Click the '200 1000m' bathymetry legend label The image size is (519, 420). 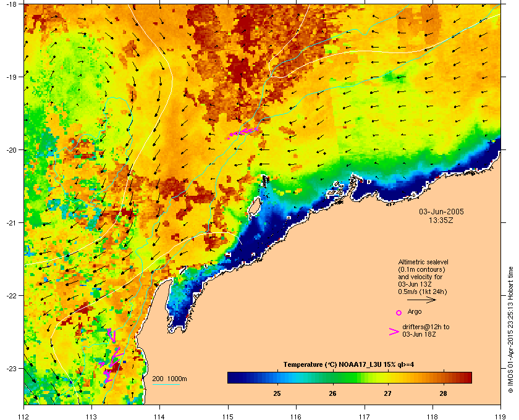tap(169, 379)
